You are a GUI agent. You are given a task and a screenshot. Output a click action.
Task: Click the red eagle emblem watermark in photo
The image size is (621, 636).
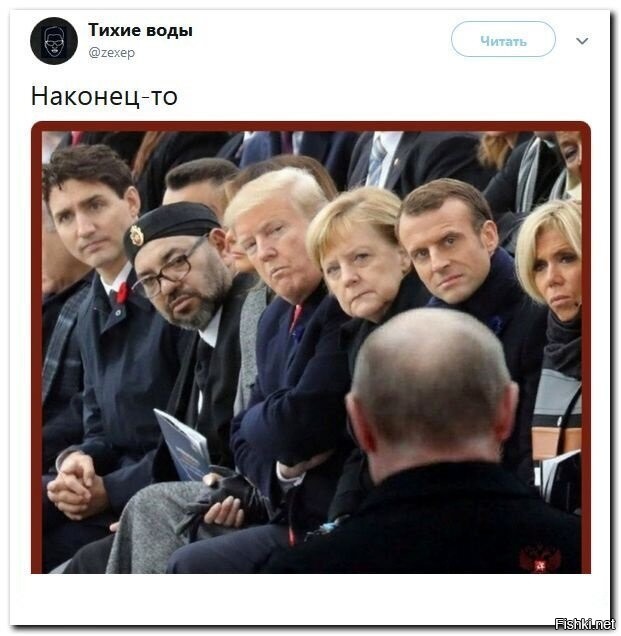pyautogui.click(x=540, y=558)
